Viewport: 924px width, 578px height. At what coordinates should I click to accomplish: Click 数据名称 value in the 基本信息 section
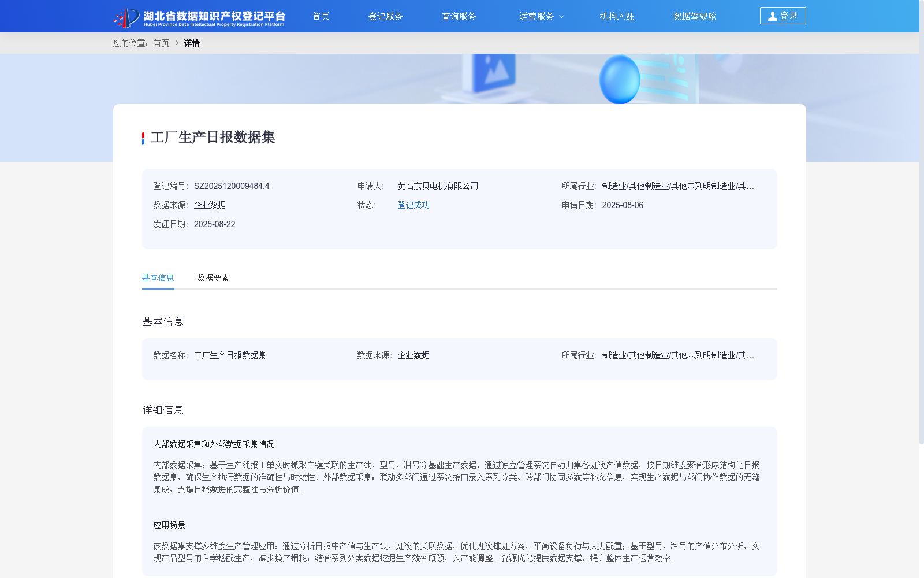pos(230,355)
